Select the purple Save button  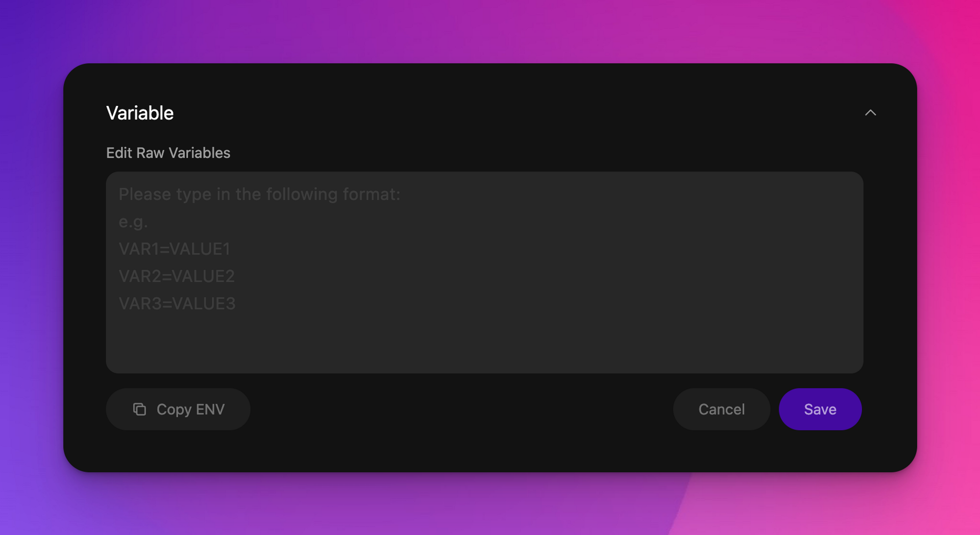(820, 409)
